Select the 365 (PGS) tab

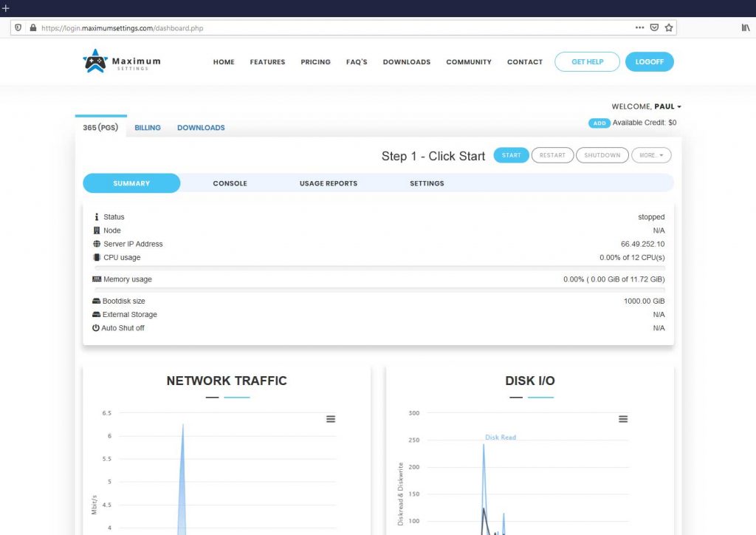[100, 127]
